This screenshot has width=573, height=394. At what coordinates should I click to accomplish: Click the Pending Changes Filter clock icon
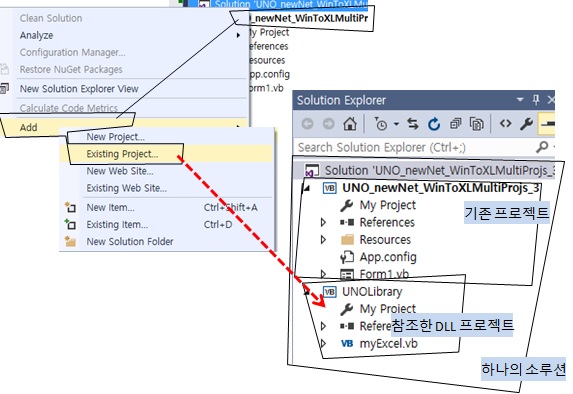(x=381, y=124)
